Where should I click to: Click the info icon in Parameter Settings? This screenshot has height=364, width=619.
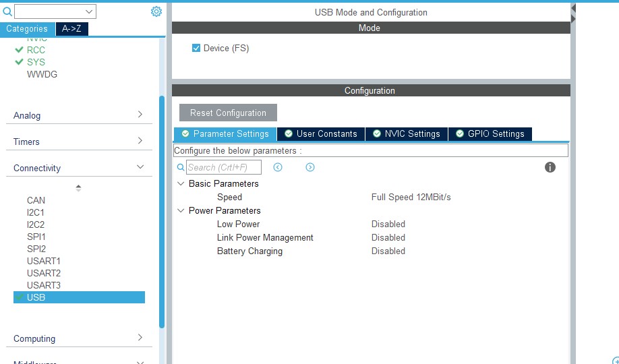click(x=550, y=167)
